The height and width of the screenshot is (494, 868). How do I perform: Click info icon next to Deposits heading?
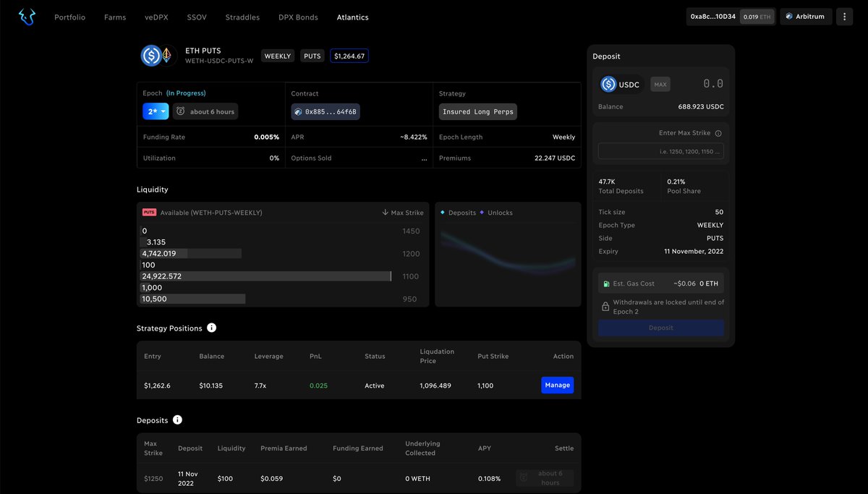coord(177,420)
